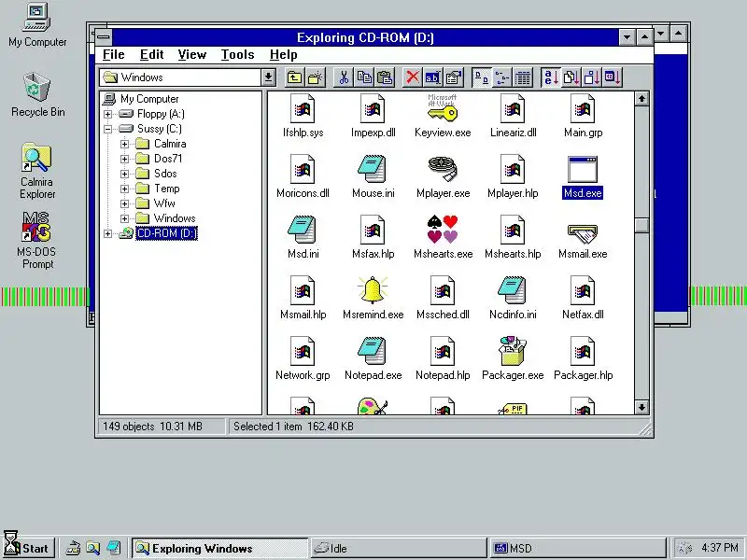The height and width of the screenshot is (560, 747).
Task: Select the Ncdinfo.ini file icon
Action: click(513, 298)
